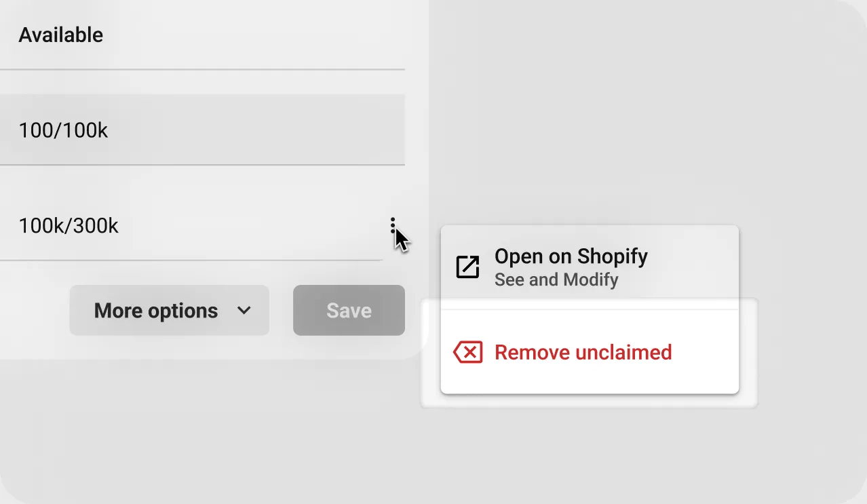This screenshot has width=867, height=504.
Task: Click the divider line between the menu entries
Action: [x=589, y=309]
